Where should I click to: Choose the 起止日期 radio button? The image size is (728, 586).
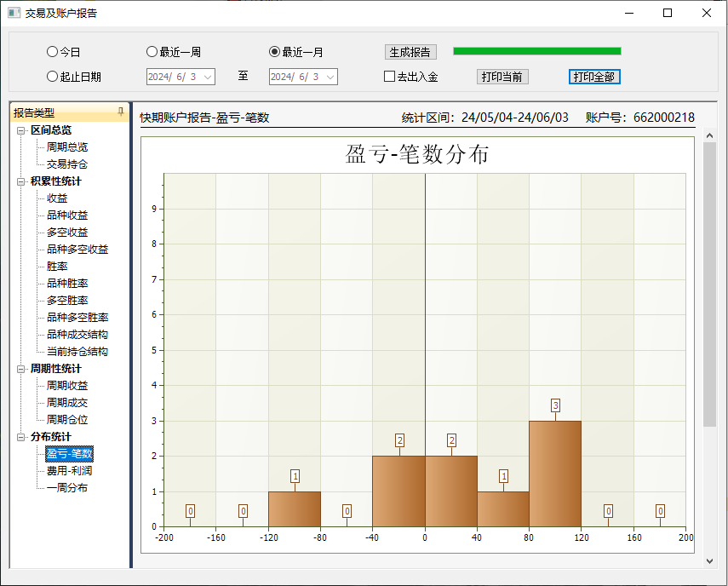pyautogui.click(x=53, y=77)
